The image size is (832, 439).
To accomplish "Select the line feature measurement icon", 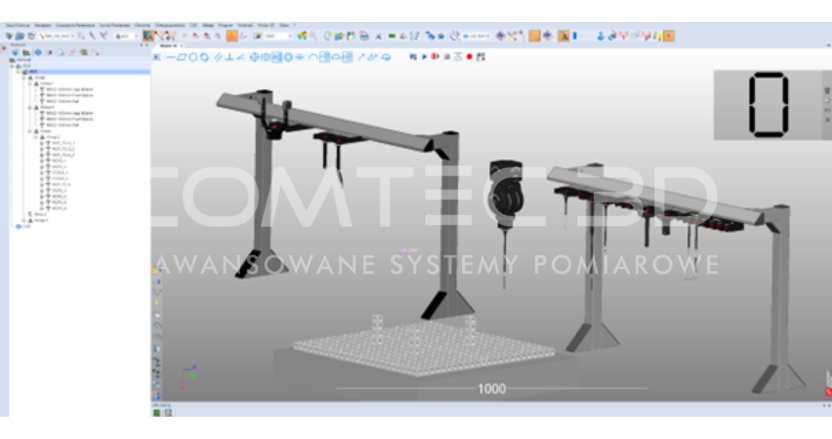I will click(x=171, y=57).
